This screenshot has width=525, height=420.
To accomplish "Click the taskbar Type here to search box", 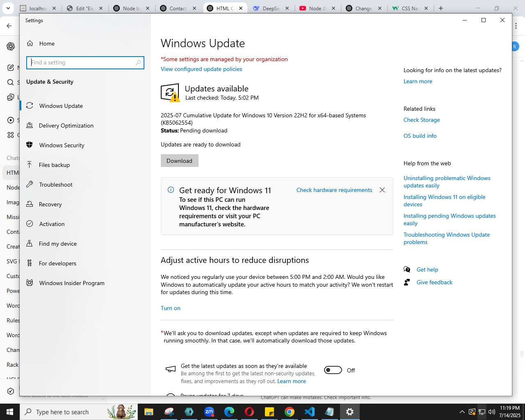I will (x=79, y=412).
